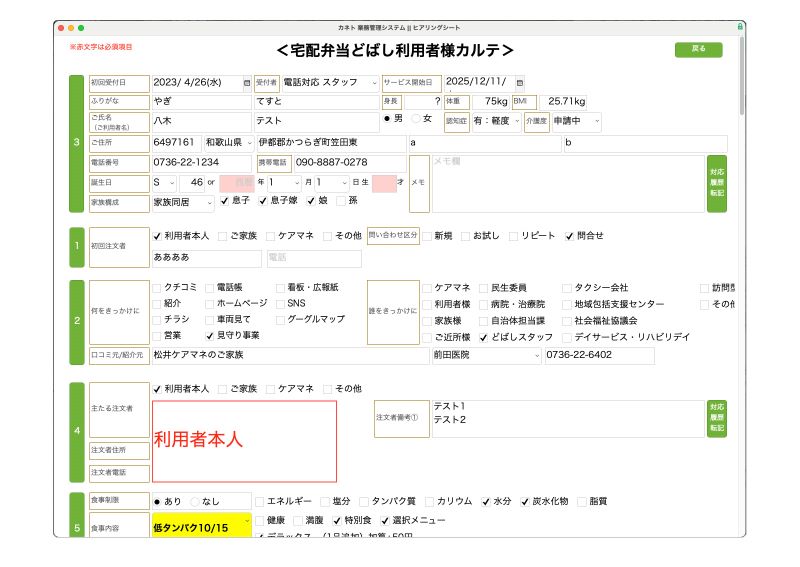The width and height of the screenshot is (800, 567).
Task: Toggle the 炭水化物 checkbox
Action: [524, 502]
